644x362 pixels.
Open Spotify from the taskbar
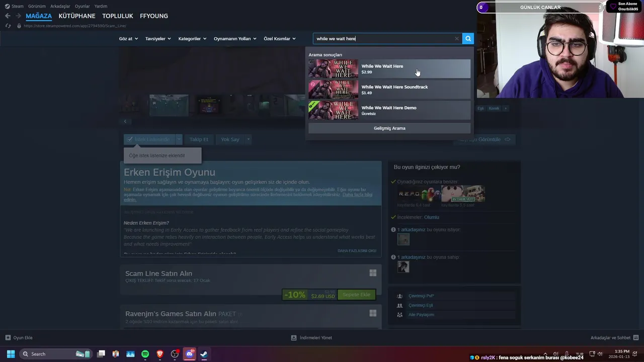click(x=145, y=354)
